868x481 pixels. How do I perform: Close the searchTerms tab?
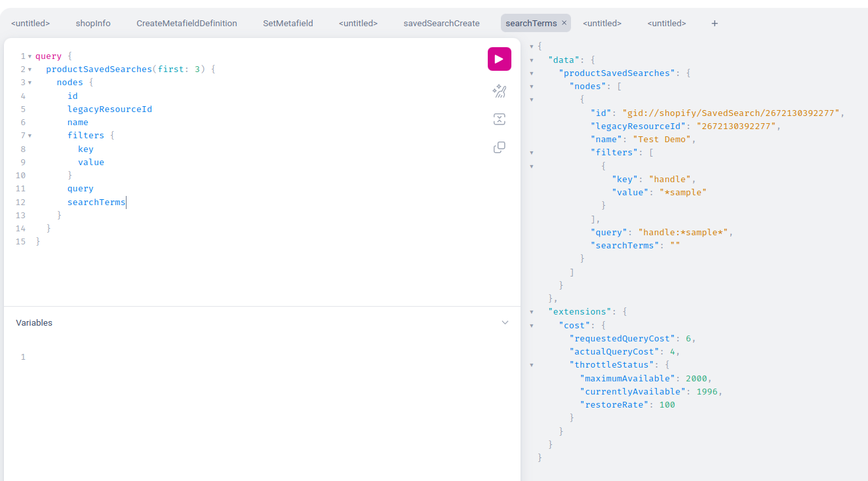[x=564, y=23]
